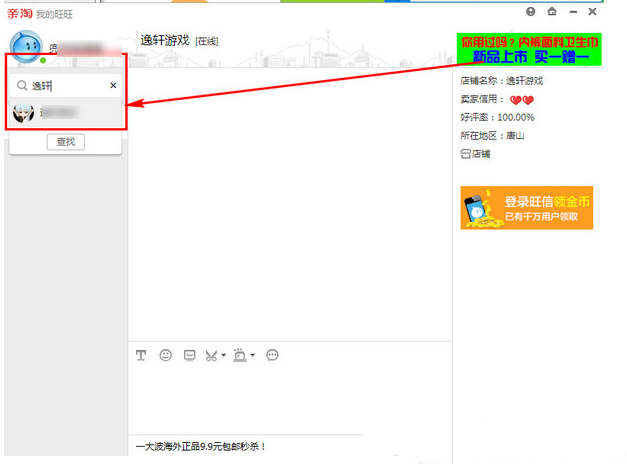Viewport: 627px width, 464px height.
Task: Minimize the Wangwang window
Action: (x=573, y=12)
